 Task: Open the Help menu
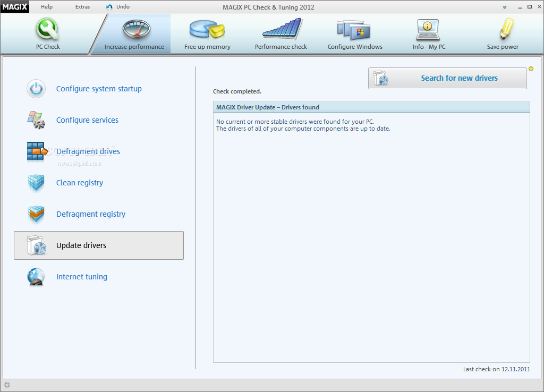pyautogui.click(x=47, y=6)
